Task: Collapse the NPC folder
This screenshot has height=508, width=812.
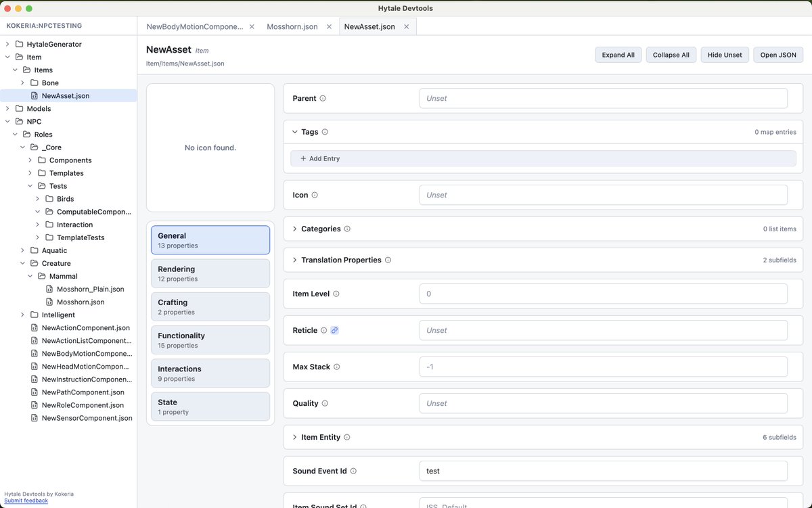Action: click(x=7, y=121)
